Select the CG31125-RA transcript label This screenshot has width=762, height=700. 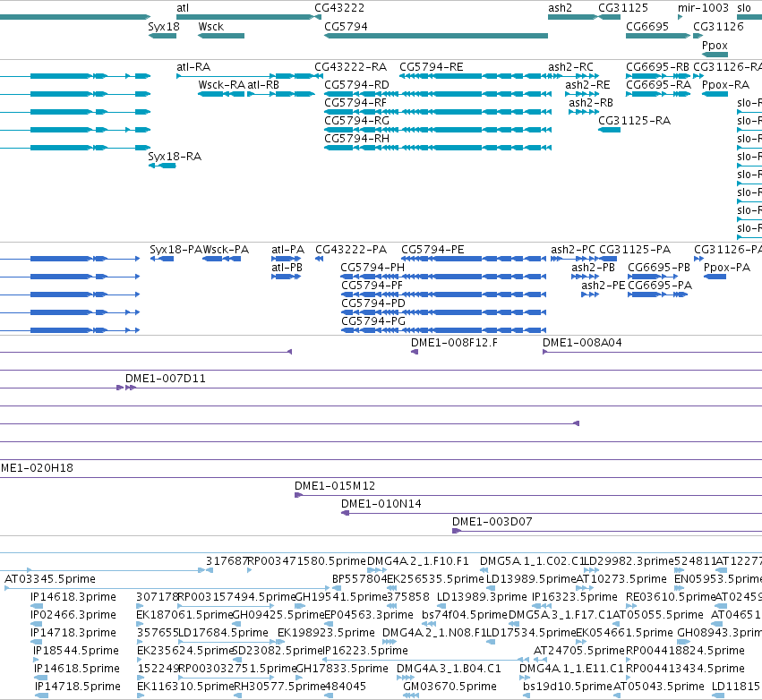click(x=634, y=121)
